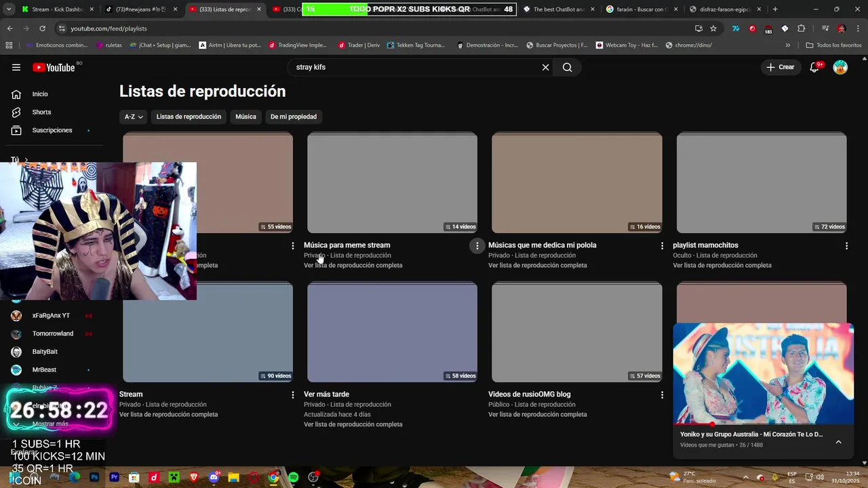Open the 'playlist mamochitos' title link
868x488 pixels.
click(x=705, y=245)
